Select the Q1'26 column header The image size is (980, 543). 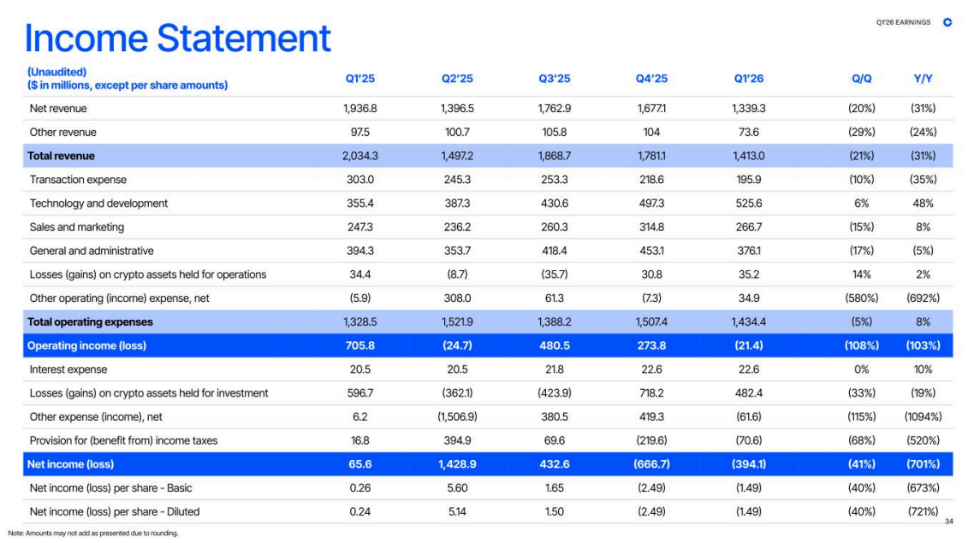[749, 79]
